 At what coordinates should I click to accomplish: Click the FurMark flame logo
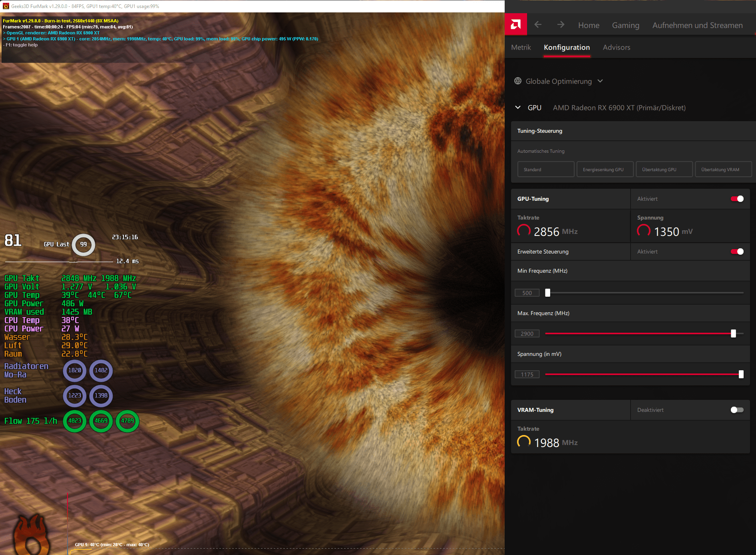coord(31,534)
